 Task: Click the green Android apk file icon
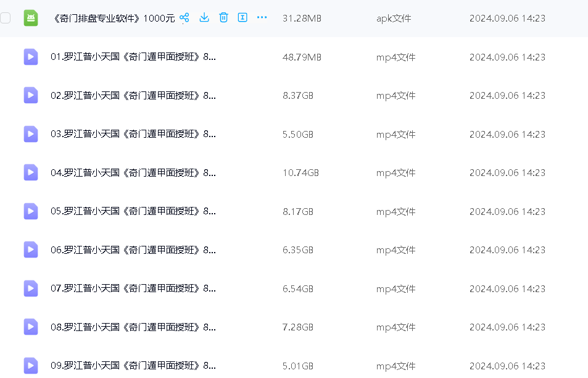(31, 19)
